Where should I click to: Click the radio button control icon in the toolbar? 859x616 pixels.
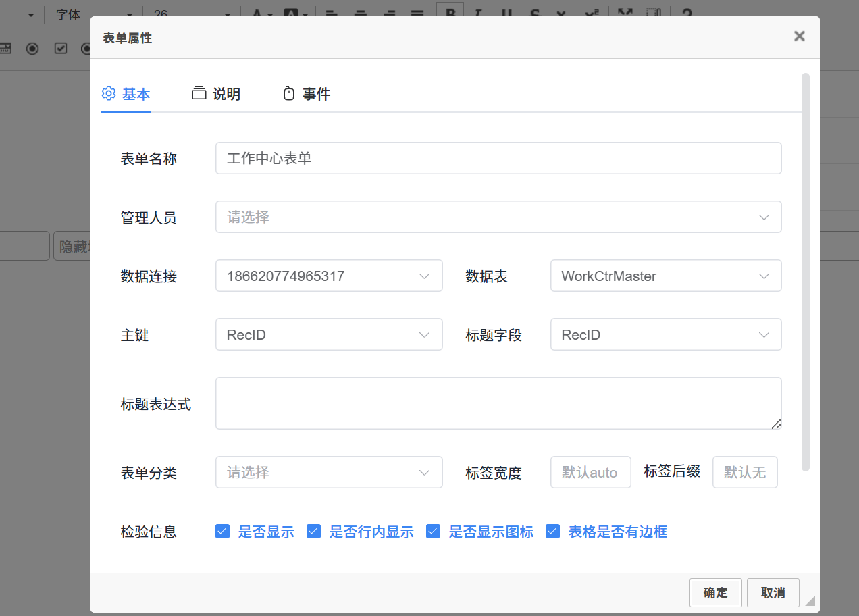coord(32,49)
